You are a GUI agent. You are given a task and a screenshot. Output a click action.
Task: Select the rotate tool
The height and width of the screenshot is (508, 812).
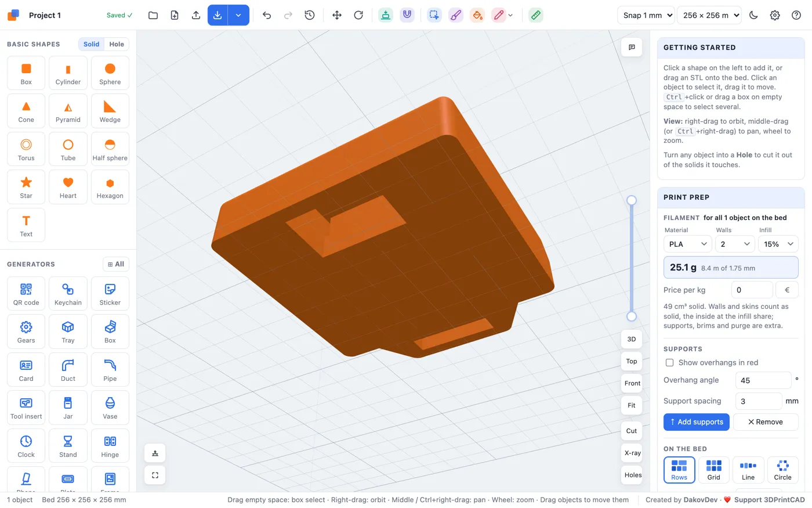tap(358, 15)
